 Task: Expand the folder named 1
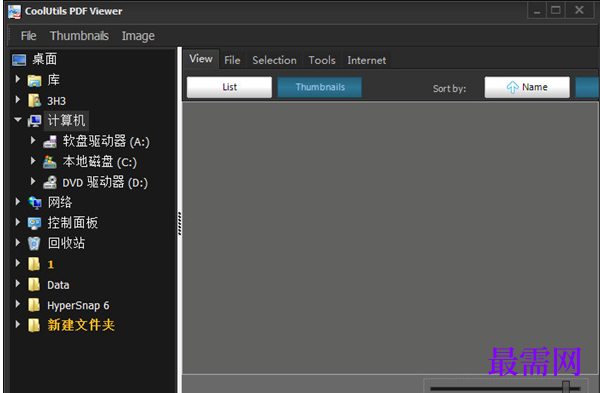18,263
